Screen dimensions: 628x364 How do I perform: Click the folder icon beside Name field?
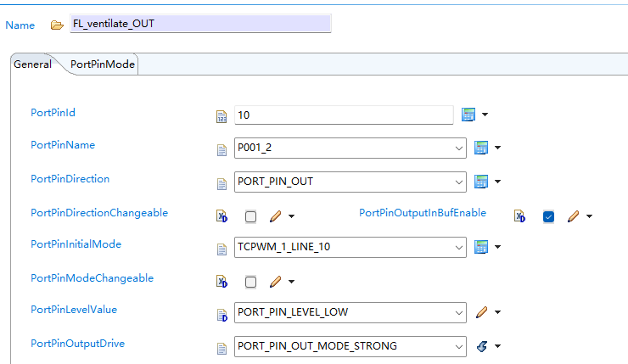point(57,25)
